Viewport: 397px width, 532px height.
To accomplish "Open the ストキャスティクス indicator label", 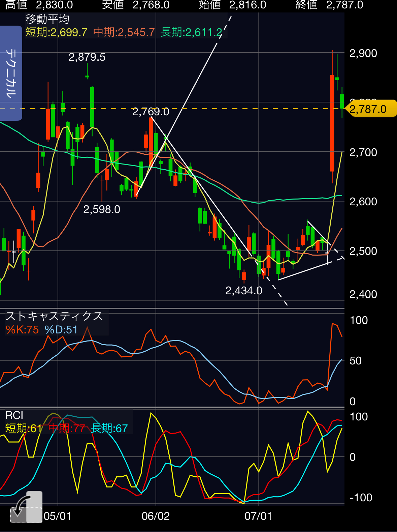I will [x=55, y=316].
